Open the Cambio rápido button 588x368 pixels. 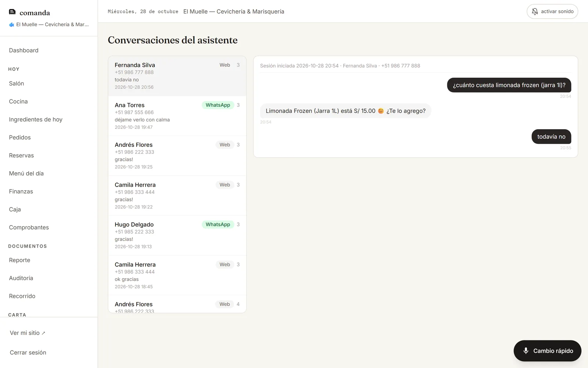pyautogui.click(x=547, y=351)
